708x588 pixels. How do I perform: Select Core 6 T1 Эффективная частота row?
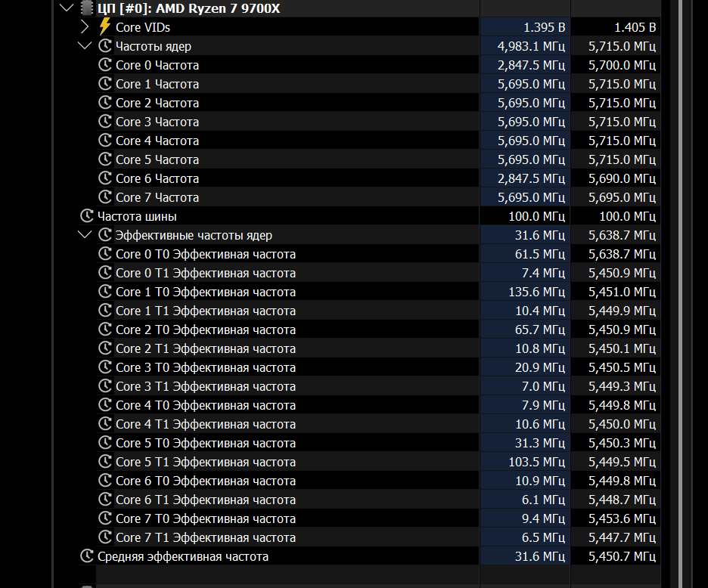pos(378,500)
